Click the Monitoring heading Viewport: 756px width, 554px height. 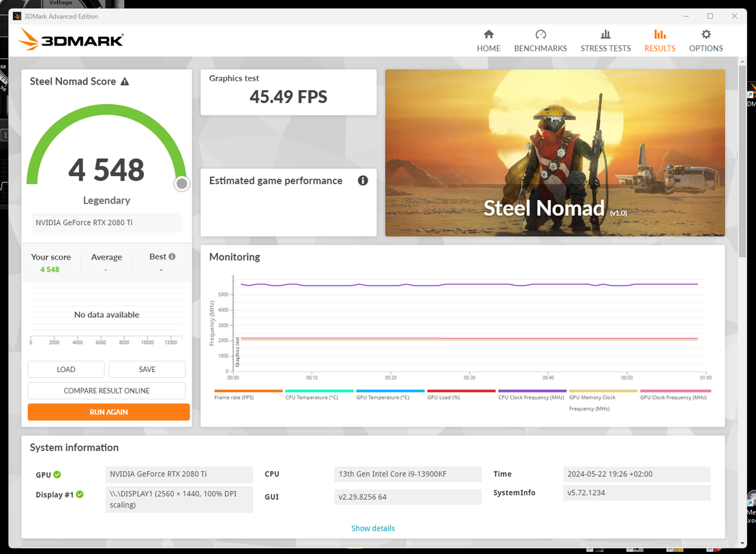pyautogui.click(x=234, y=257)
